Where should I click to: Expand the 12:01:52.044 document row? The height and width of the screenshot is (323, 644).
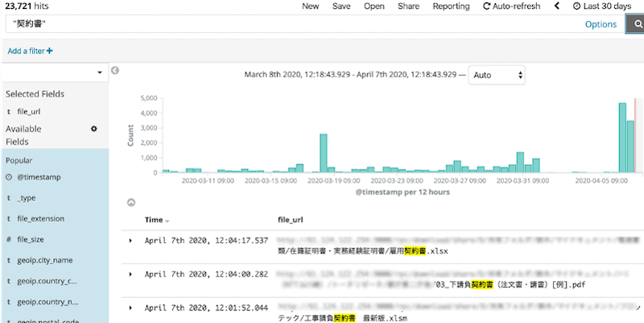point(130,308)
